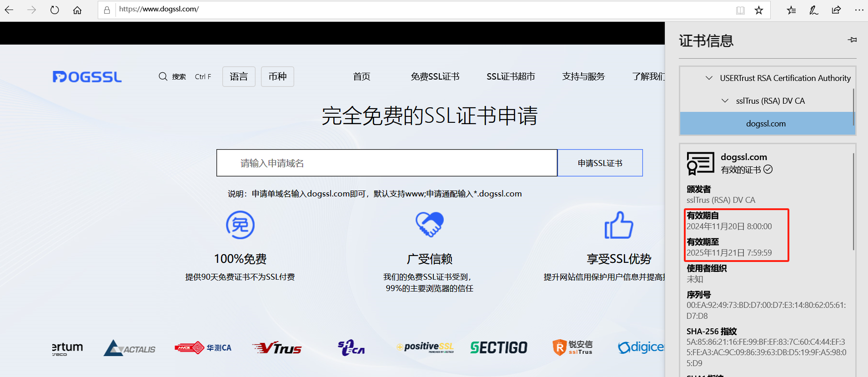This screenshot has width=868, height=377.
Task: Add page to favorites with star icon
Action: tap(759, 10)
